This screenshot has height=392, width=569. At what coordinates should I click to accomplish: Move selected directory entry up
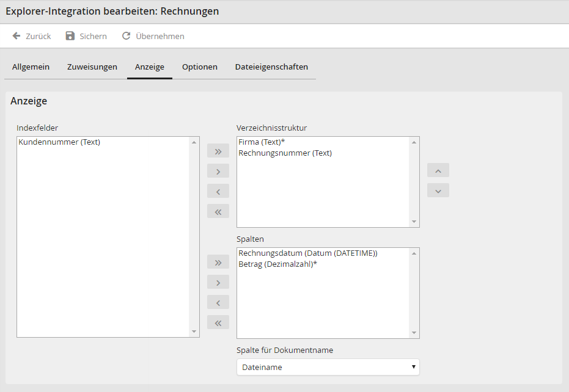pos(438,170)
